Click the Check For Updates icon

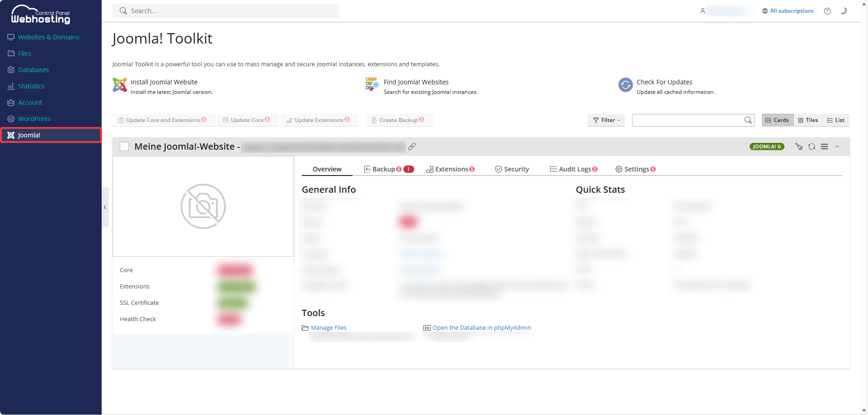[x=626, y=85]
